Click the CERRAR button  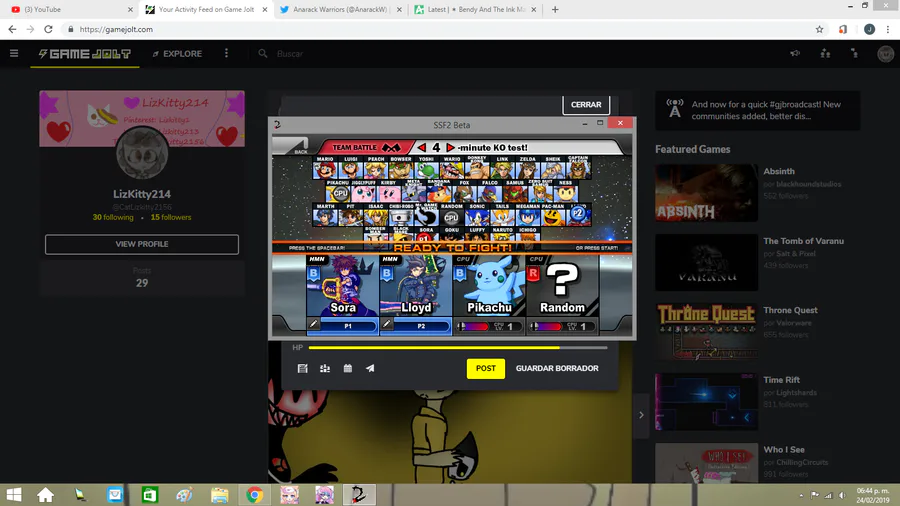[586, 104]
